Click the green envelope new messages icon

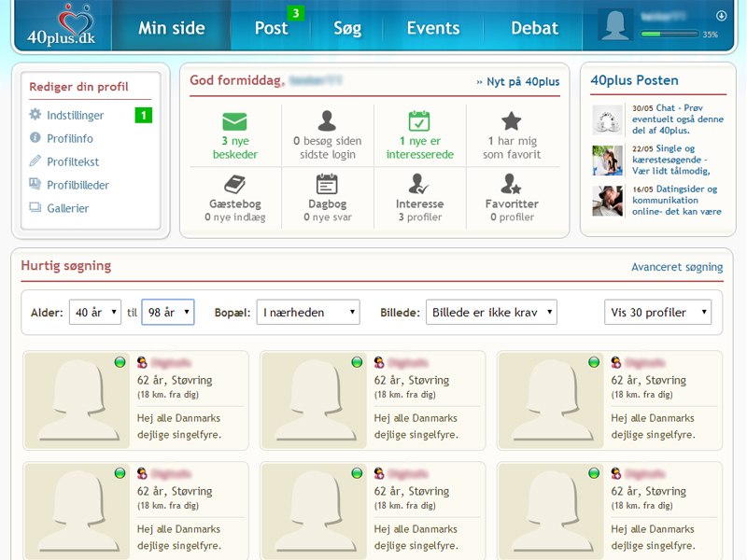click(x=233, y=121)
